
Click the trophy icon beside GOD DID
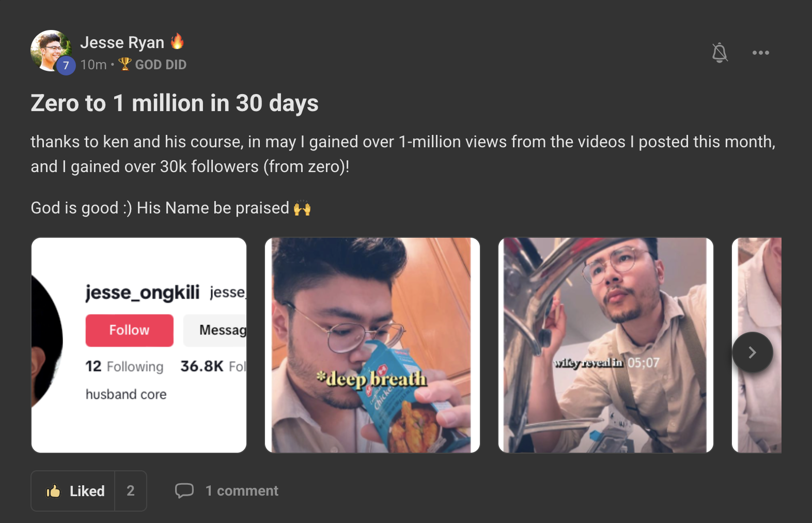[124, 64]
